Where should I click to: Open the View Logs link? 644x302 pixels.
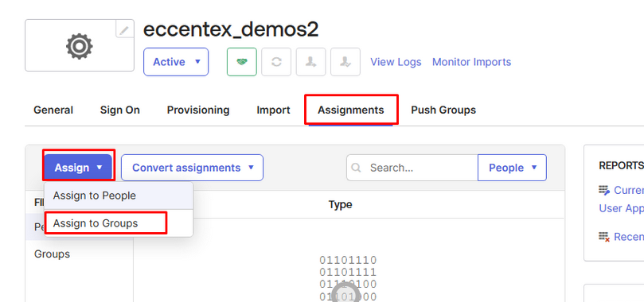[x=396, y=62]
